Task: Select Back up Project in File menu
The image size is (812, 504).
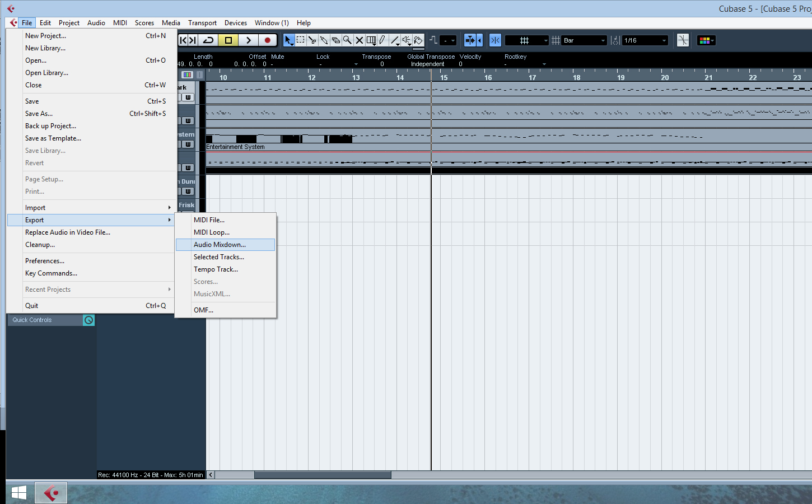Action: pos(91,126)
